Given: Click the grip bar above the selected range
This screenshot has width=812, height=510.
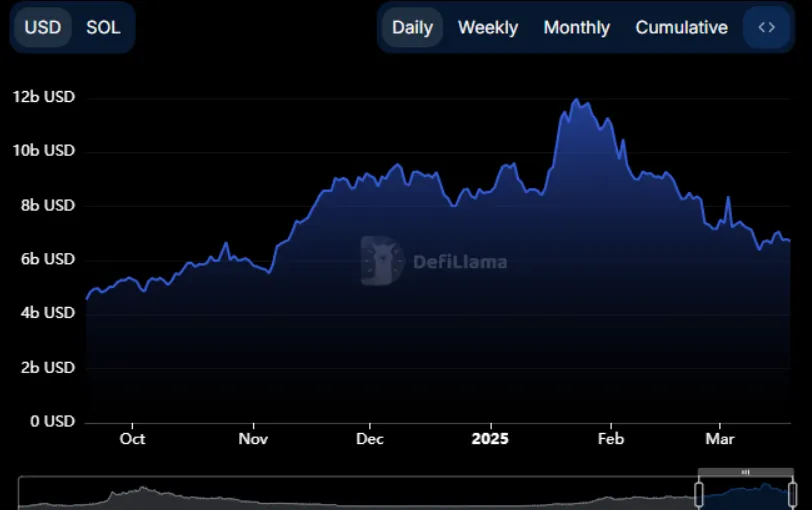Looking at the screenshot, I should (745, 472).
